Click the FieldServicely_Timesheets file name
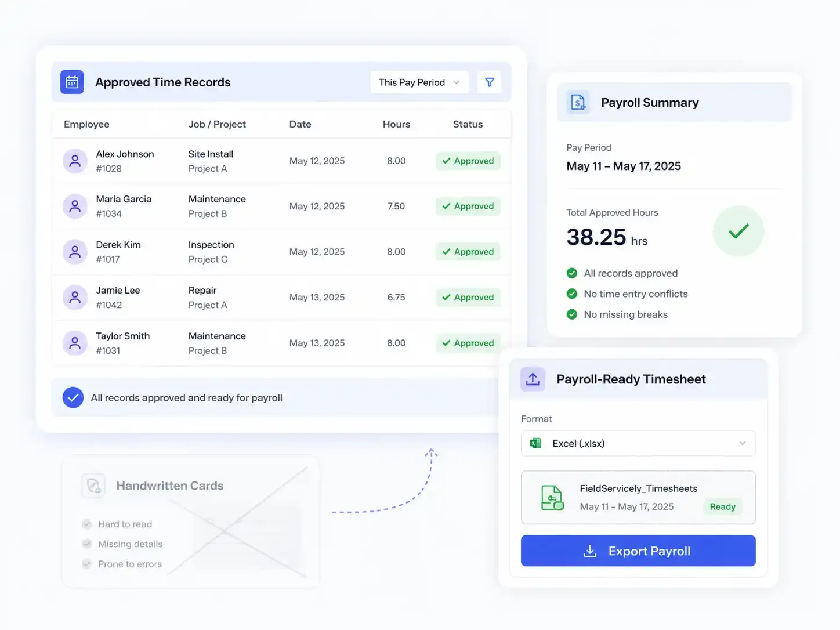 coord(639,488)
